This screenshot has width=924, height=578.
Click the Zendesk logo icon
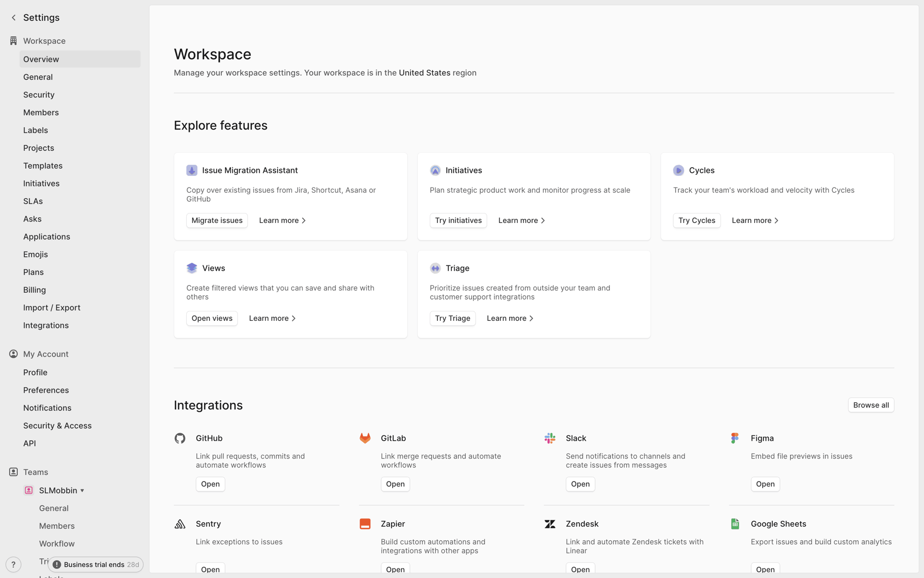coord(550,524)
